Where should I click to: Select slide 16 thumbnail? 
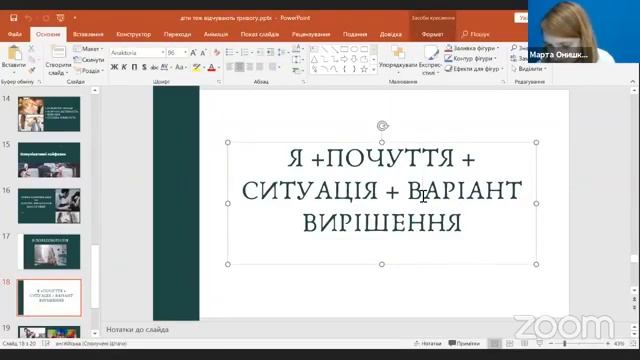pos(49,206)
